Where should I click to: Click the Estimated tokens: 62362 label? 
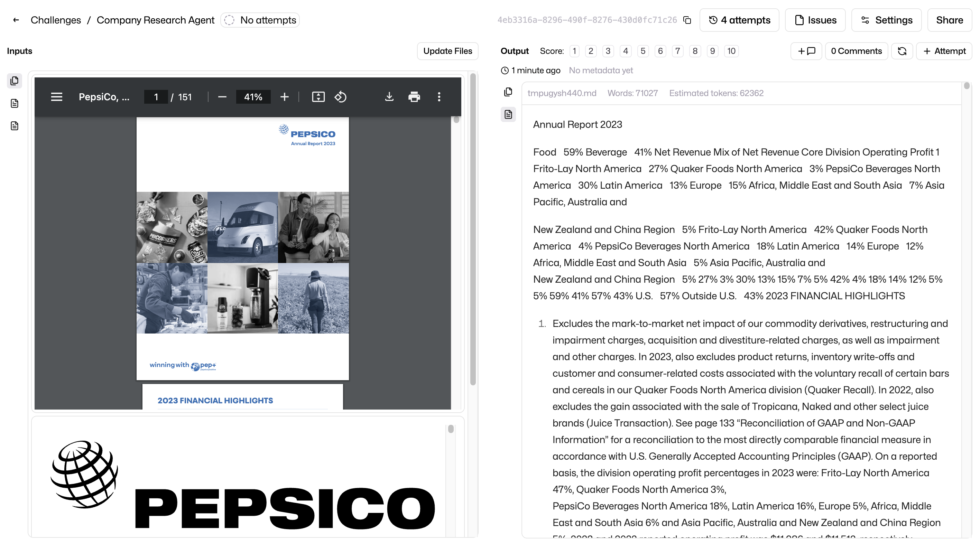tap(716, 93)
